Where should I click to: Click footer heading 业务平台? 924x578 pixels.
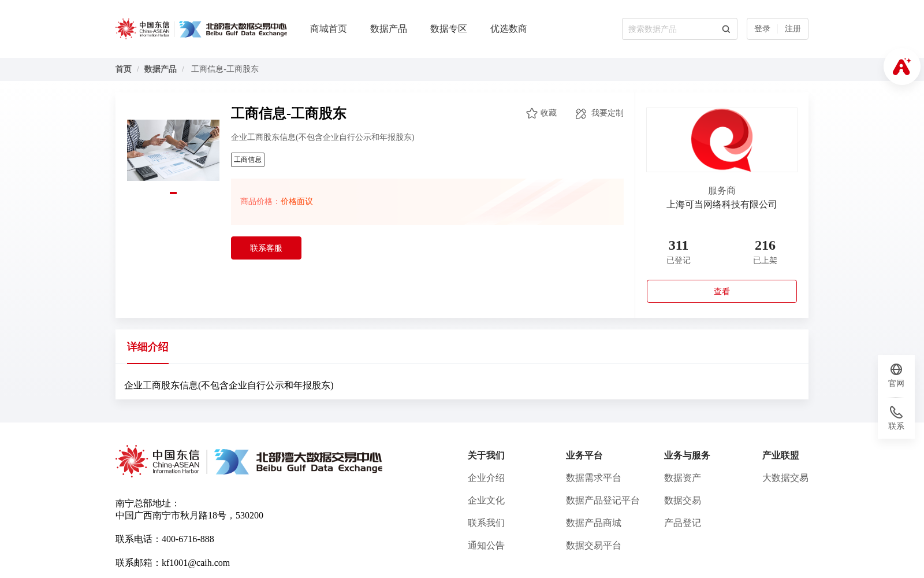tap(584, 455)
